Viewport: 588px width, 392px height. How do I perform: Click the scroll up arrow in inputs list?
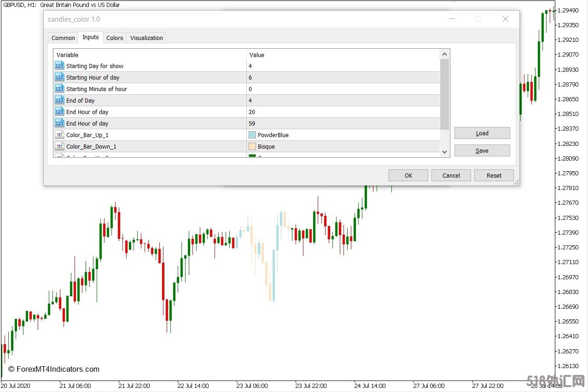coord(444,54)
